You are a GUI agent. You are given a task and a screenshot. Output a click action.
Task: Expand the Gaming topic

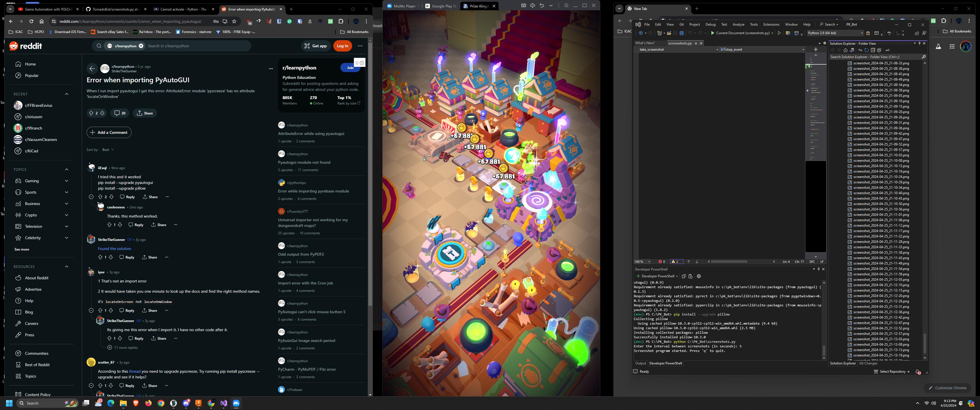[67, 181]
